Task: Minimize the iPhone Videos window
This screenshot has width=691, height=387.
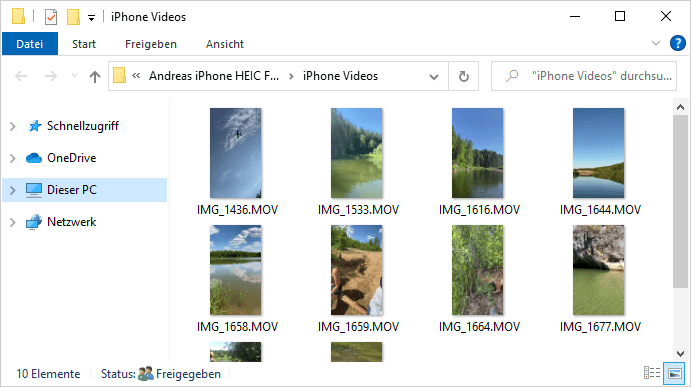Action: pos(575,17)
